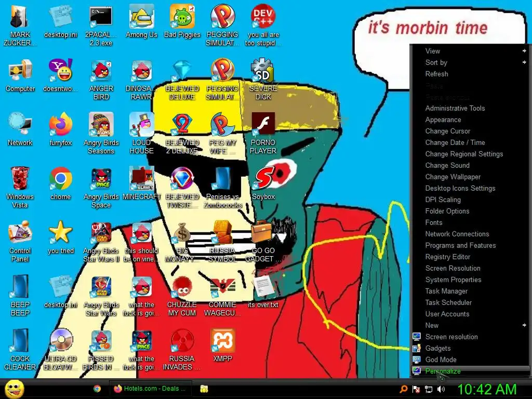Viewport: 532px width, 399px height.
Task: Select the Computer desktop icon
Action: [x=20, y=76]
